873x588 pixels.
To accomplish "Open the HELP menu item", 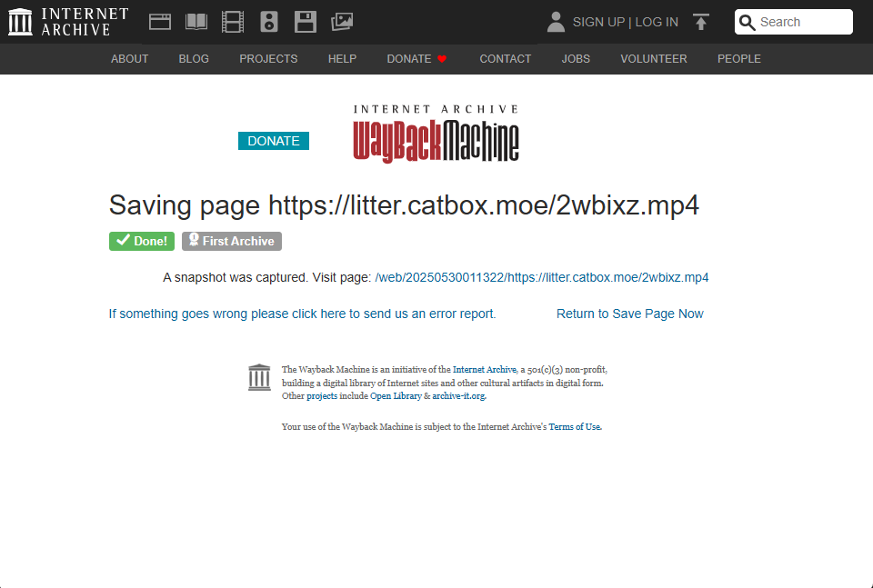I will (342, 59).
